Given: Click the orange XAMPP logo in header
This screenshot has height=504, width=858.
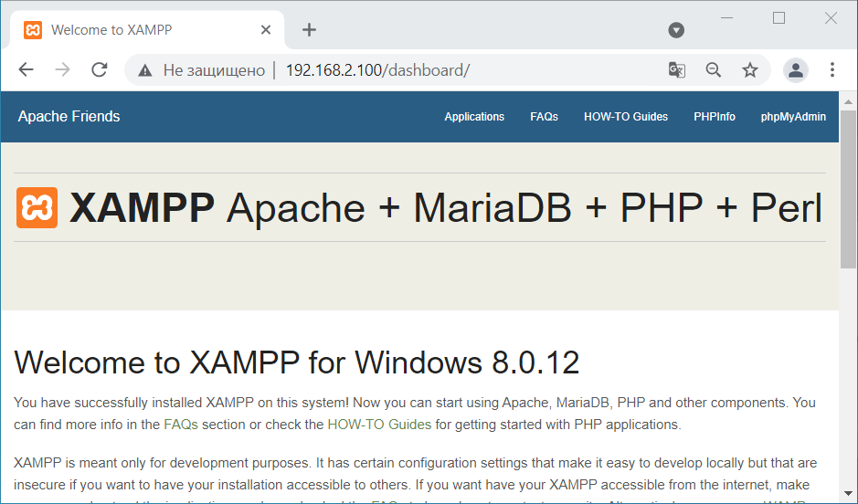Looking at the screenshot, I should 37,207.
